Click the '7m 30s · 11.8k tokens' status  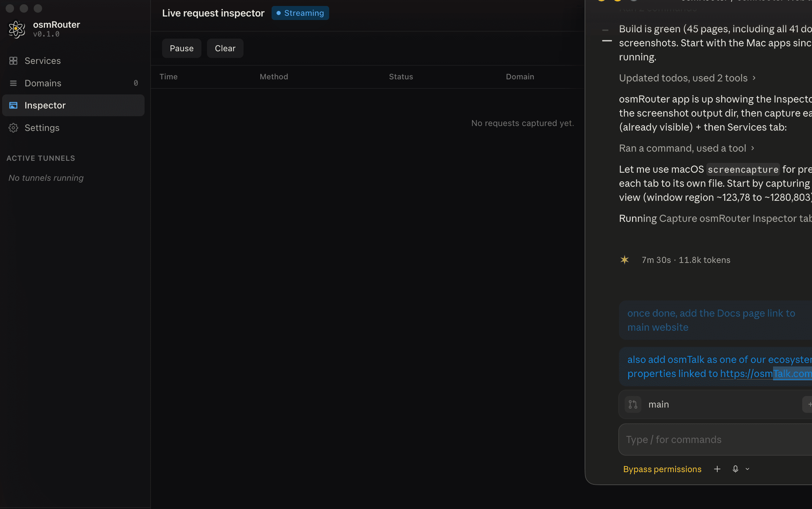click(x=686, y=260)
